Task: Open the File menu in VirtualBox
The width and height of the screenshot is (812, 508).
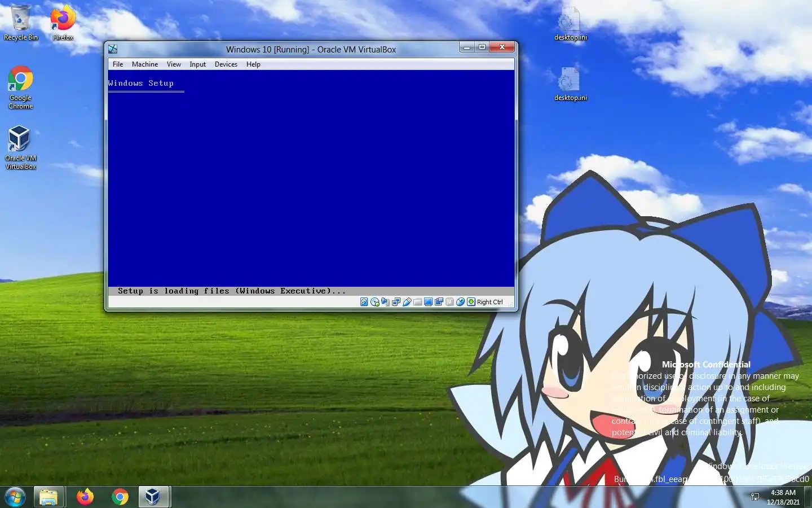Action: 118,64
